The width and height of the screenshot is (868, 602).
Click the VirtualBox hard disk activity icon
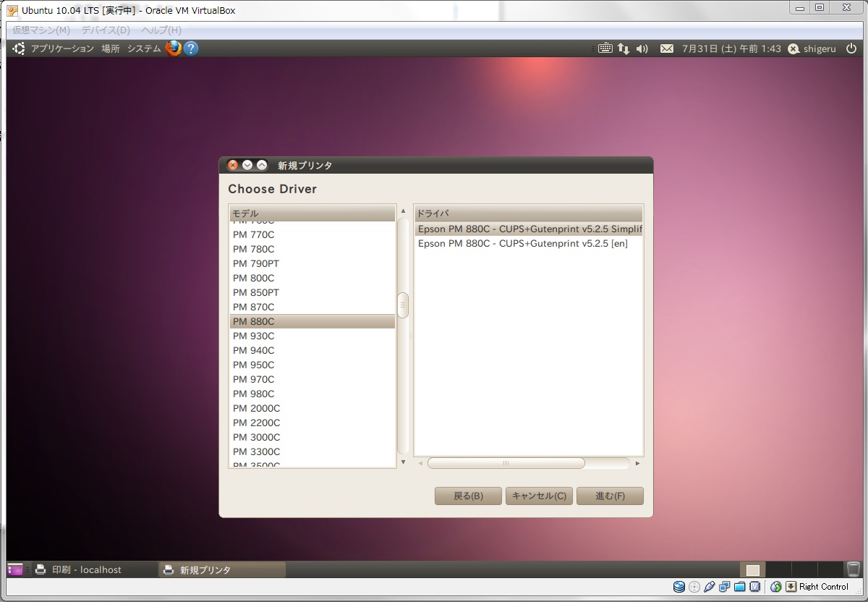click(x=679, y=587)
